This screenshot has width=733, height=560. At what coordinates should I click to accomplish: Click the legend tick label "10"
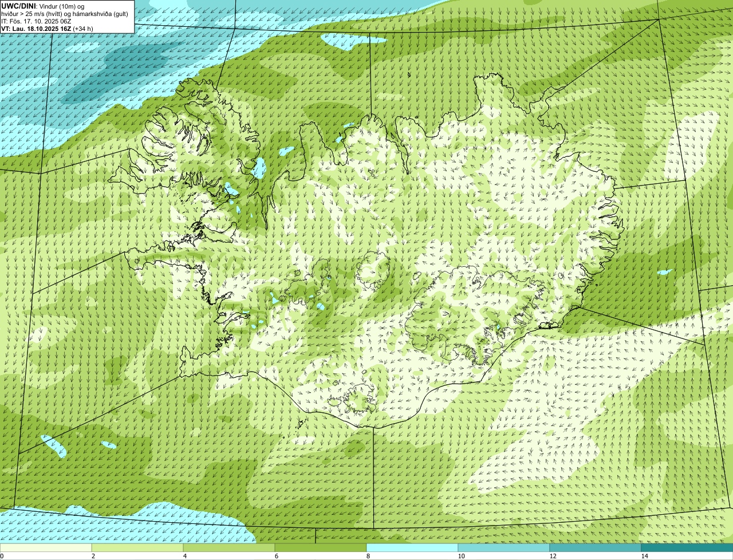click(461, 556)
